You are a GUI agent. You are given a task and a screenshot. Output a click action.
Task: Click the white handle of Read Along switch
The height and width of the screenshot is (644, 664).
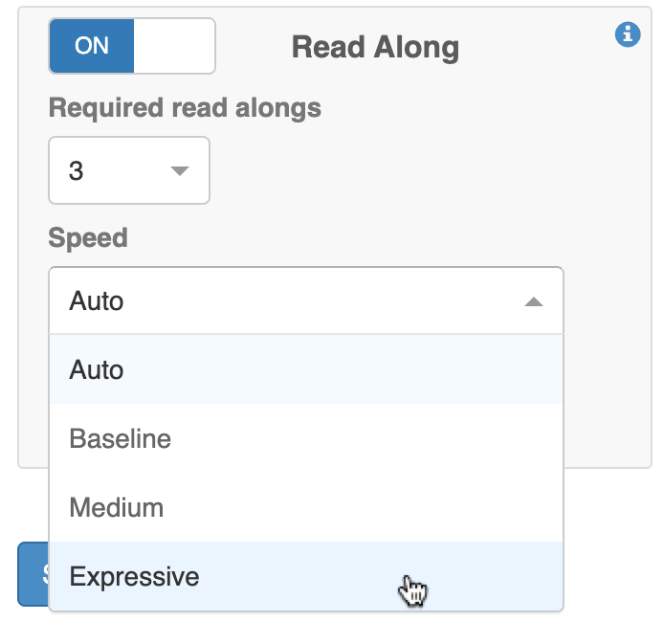tap(174, 46)
